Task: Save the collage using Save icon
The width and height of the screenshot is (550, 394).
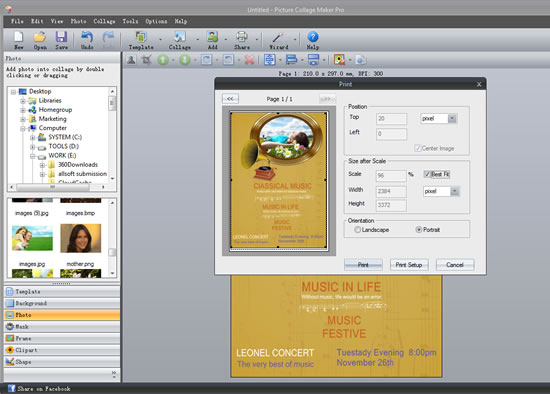Action: click(61, 37)
